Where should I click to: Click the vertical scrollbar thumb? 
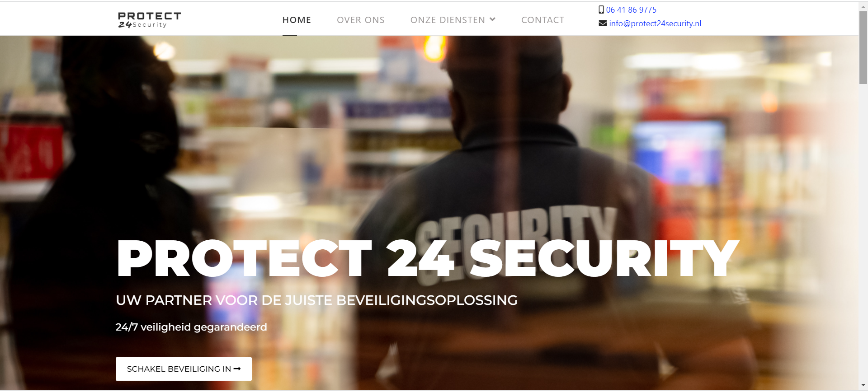point(863,47)
